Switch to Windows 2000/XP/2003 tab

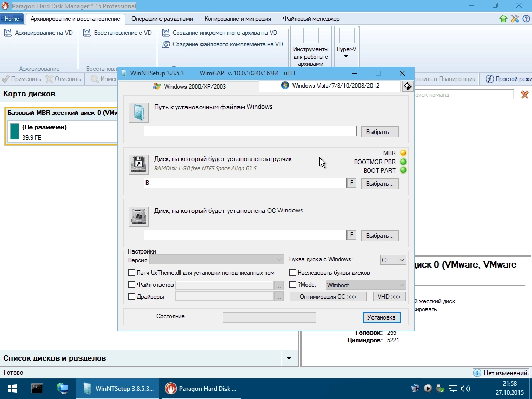click(189, 87)
